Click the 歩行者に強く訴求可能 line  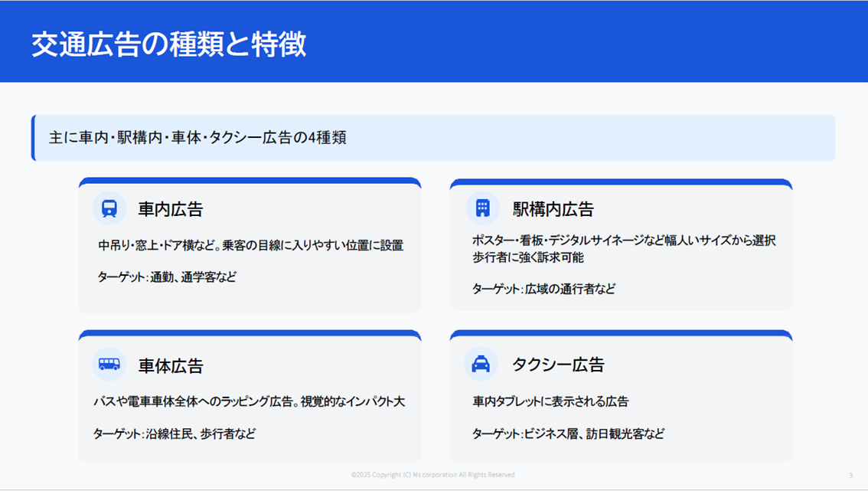[528, 258]
